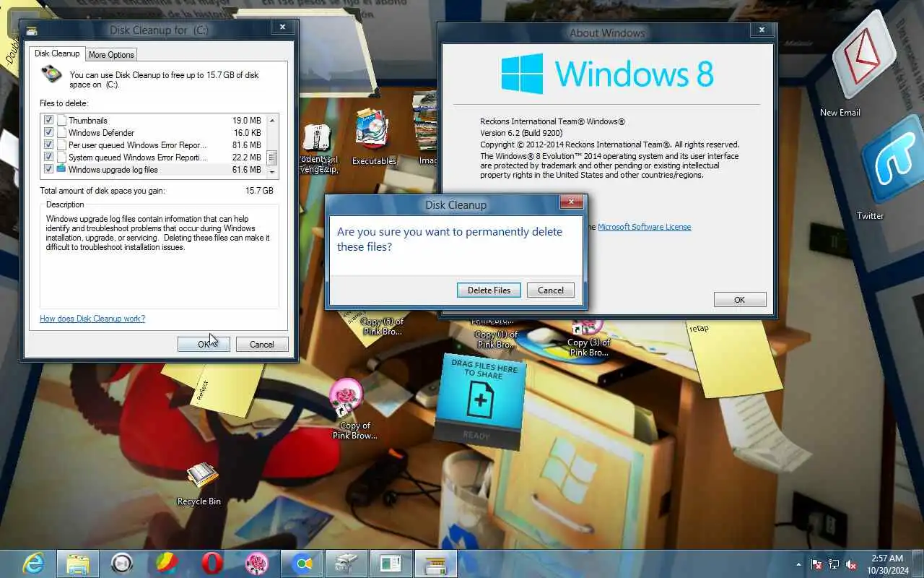Click OK in the About Windows dialog

(x=740, y=300)
